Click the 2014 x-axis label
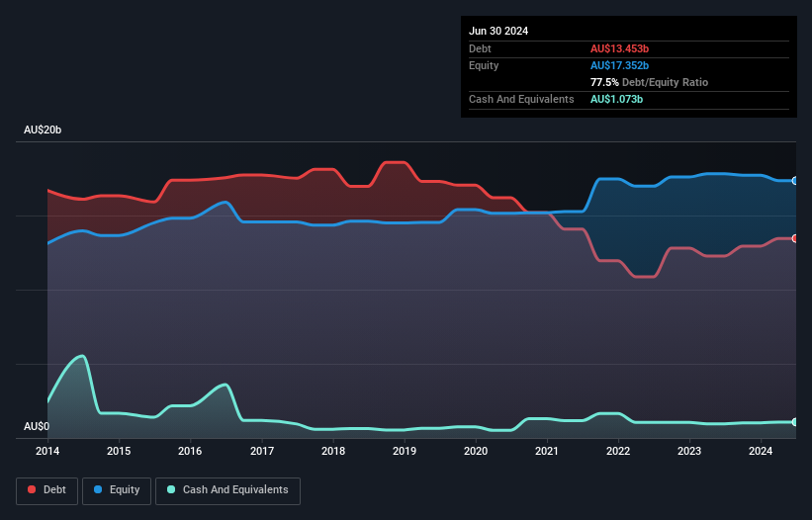The width and height of the screenshot is (812, 520). coord(47,451)
